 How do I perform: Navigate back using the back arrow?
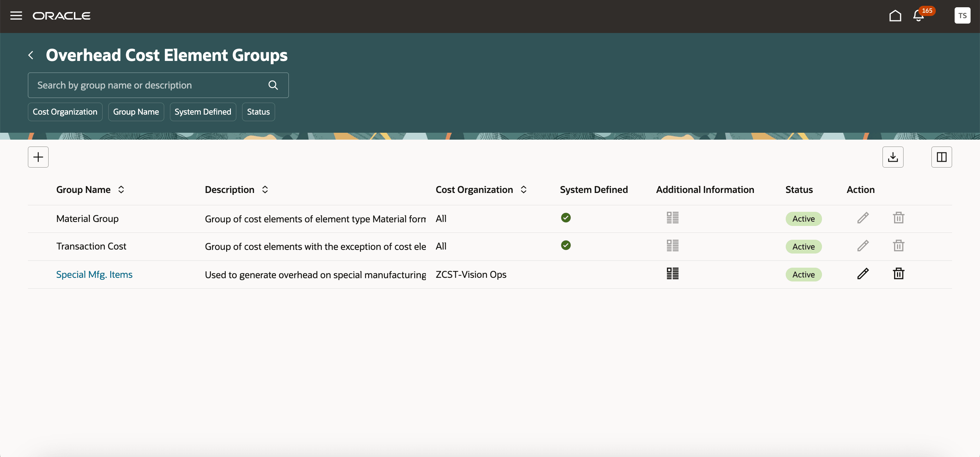click(31, 55)
